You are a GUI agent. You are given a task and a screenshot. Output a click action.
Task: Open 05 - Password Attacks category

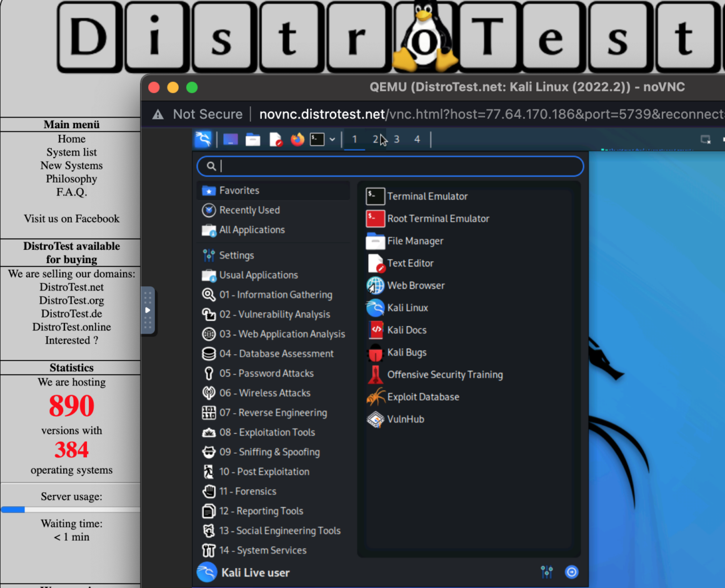tap(273, 373)
